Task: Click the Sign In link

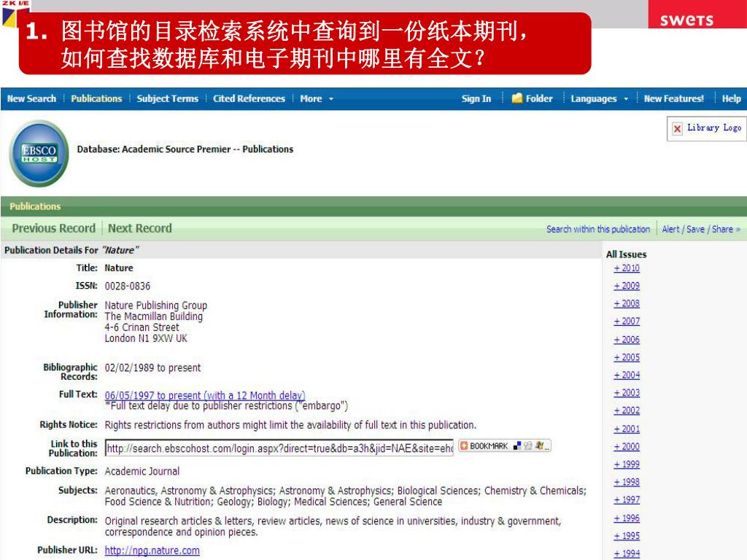Action: point(476,98)
